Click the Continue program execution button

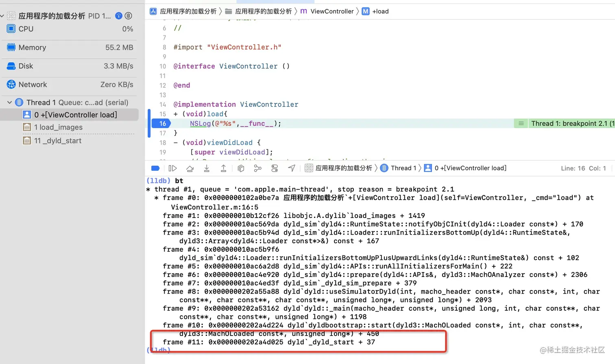tap(172, 168)
